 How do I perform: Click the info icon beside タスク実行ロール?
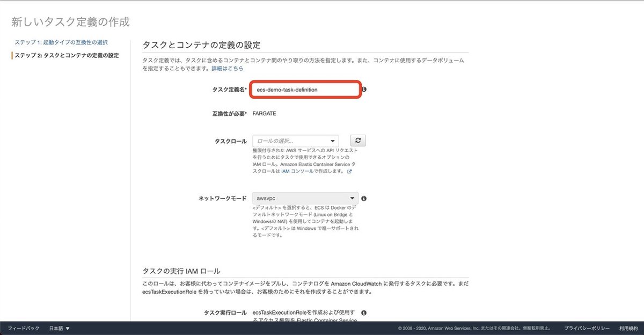point(364,312)
